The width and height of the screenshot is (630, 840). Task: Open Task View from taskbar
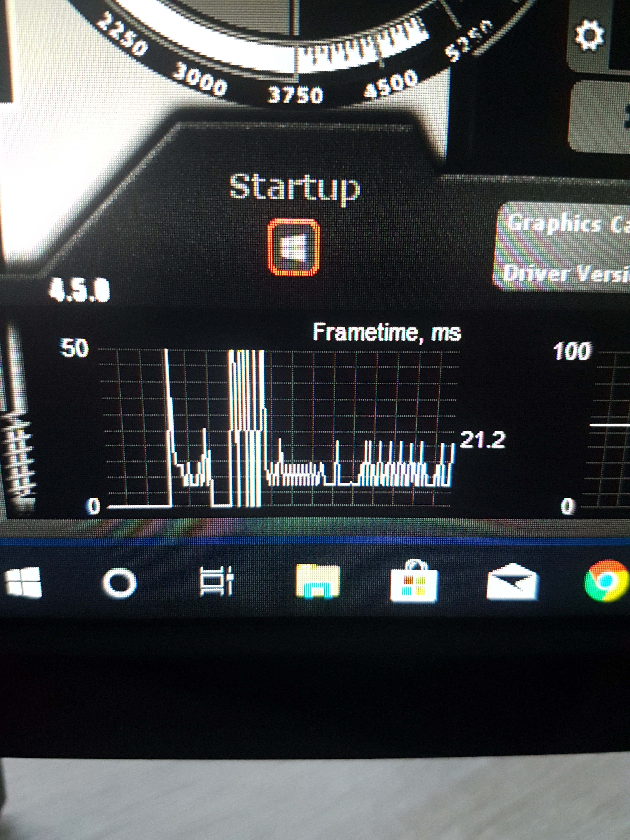(x=216, y=581)
